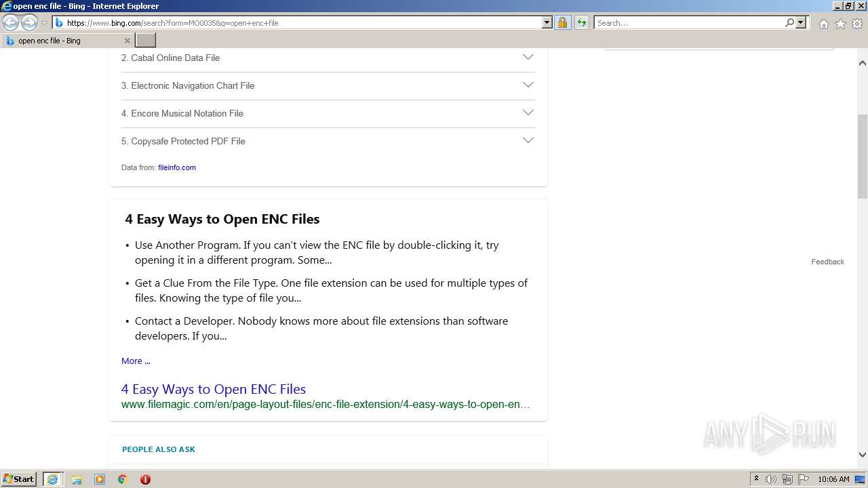Click the Action Center flag icon
The image size is (868, 488).
(804, 479)
